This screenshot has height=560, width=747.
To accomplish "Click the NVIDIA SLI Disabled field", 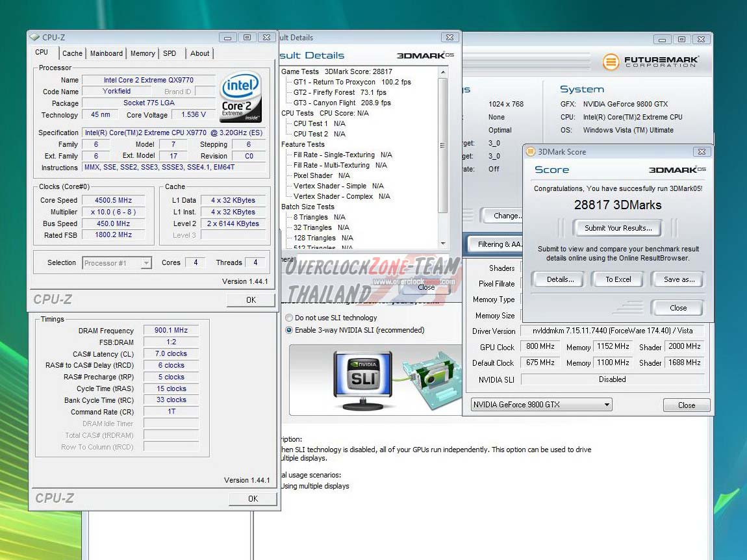I will point(612,379).
